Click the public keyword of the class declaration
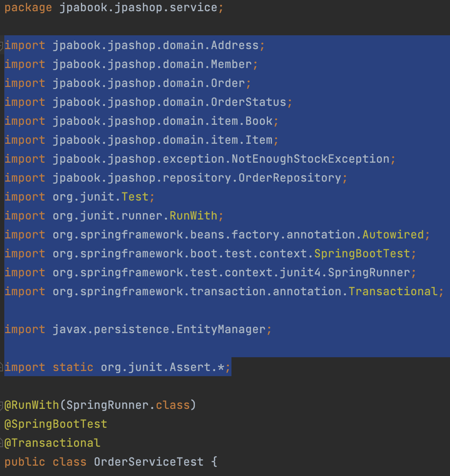 [x=25, y=462]
